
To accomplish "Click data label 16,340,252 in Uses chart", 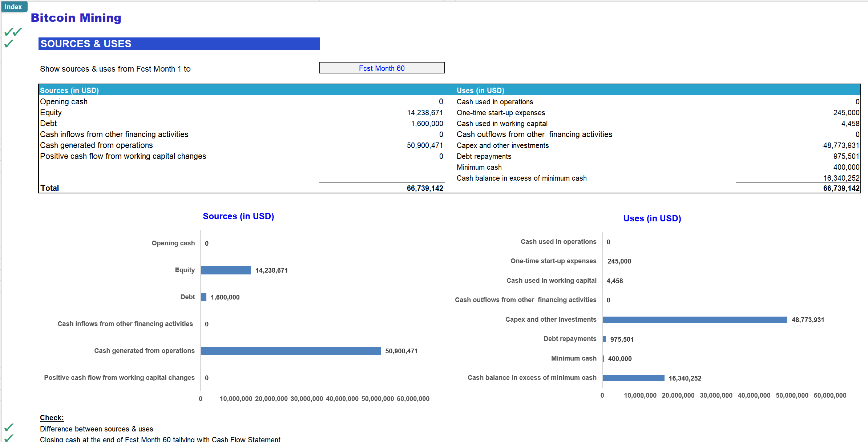I will pyautogui.click(x=685, y=378).
